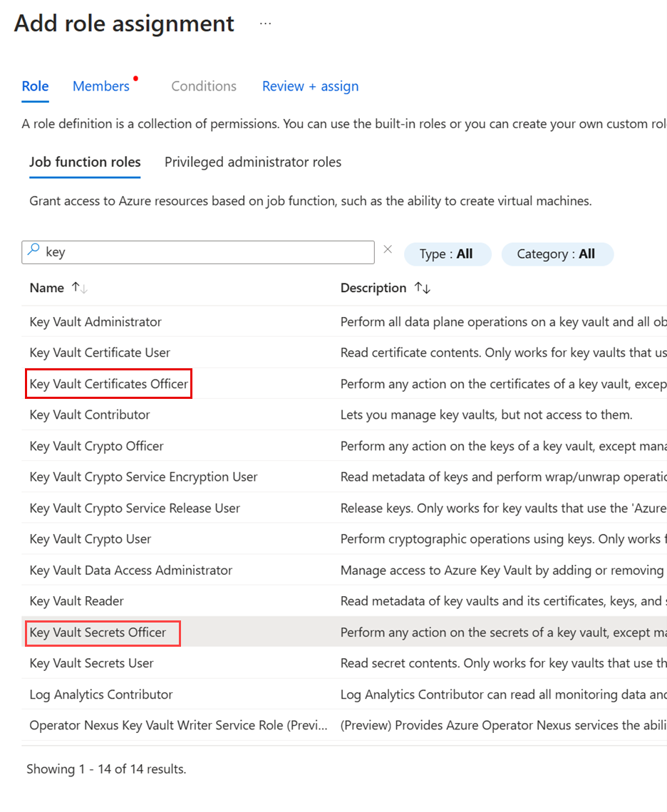The image size is (667, 812).
Task: Select Operator Nexus Key Vault Writer Service Role
Action: [x=178, y=726]
